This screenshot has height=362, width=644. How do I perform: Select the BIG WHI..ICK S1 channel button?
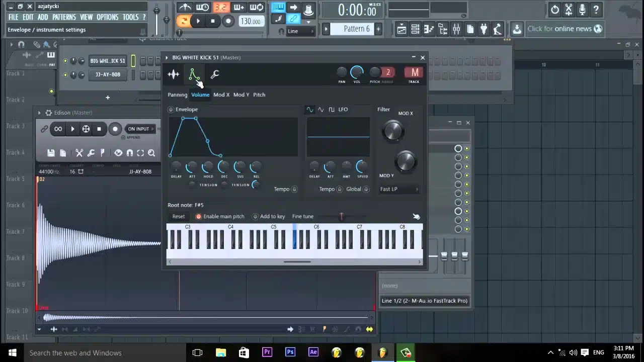[108, 61]
